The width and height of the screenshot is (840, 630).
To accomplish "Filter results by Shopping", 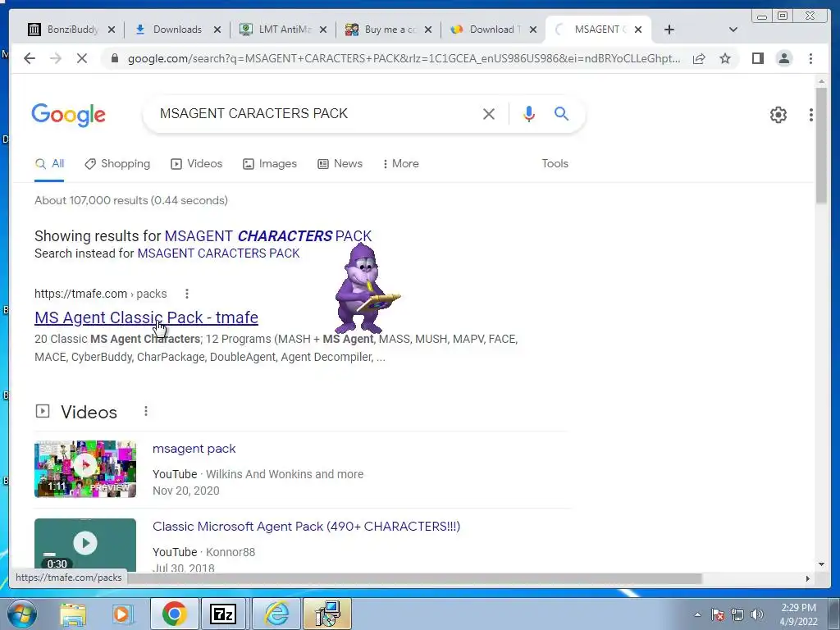I will click(117, 164).
